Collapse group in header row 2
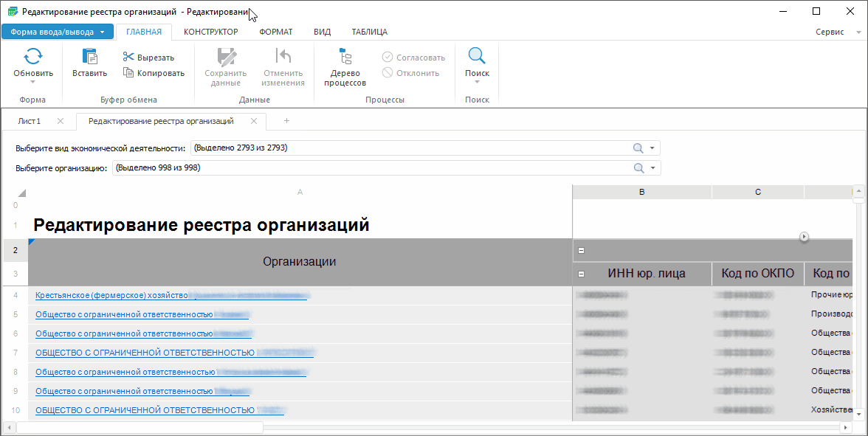 [582, 250]
